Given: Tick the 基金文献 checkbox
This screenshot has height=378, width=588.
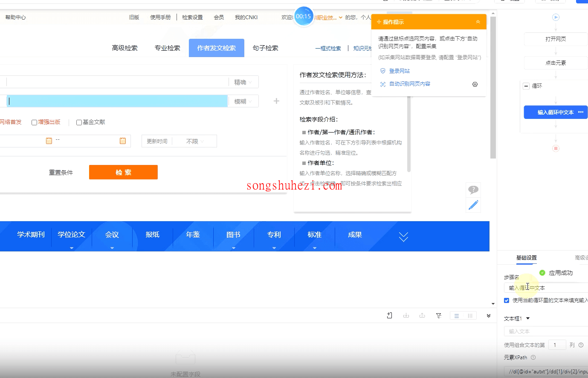Looking at the screenshot, I should [79, 122].
